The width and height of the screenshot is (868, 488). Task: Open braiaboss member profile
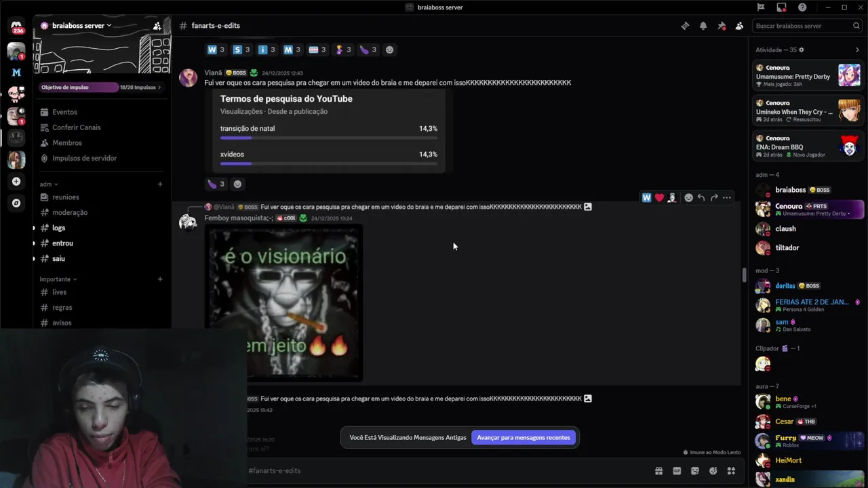point(808,190)
